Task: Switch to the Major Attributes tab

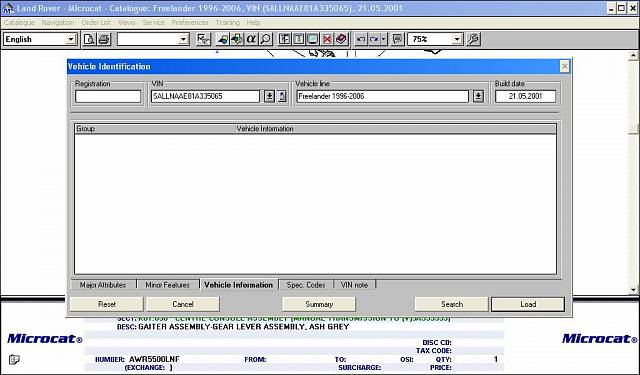Action: 103,285
